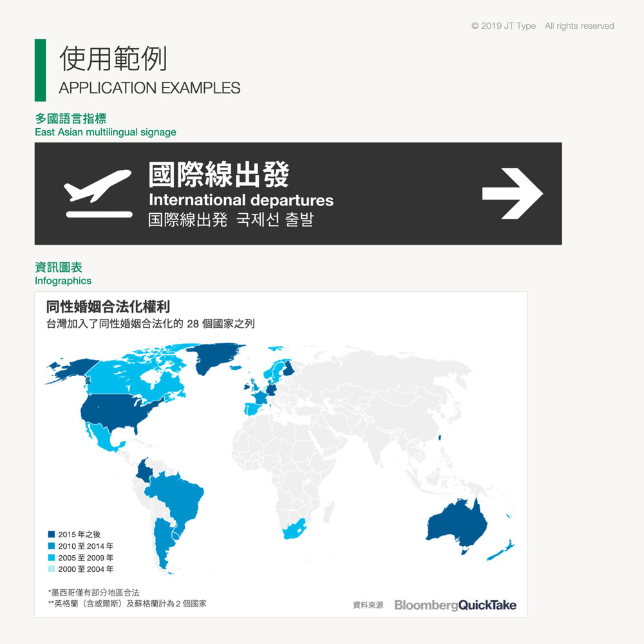This screenshot has height=644, width=644.
Task: Click the "Infographics" section heading
Action: [63, 281]
